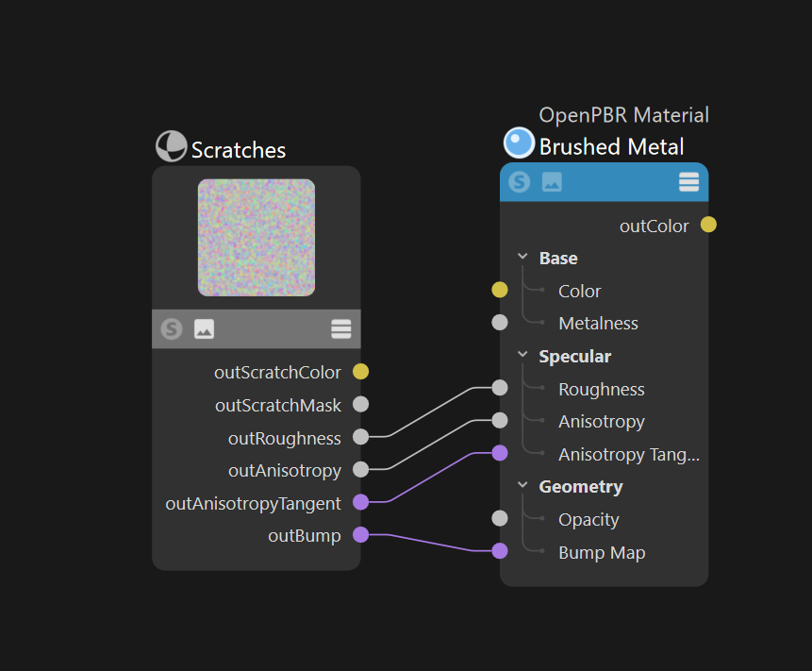The image size is (812, 671).
Task: Open Brushed Metal node hamburger menu
Action: [688, 182]
